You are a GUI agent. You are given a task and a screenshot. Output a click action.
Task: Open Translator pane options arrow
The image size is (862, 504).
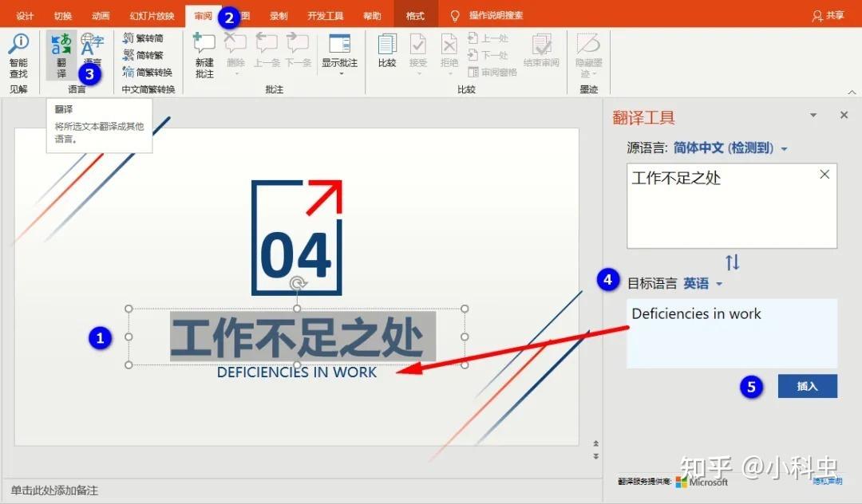point(813,116)
